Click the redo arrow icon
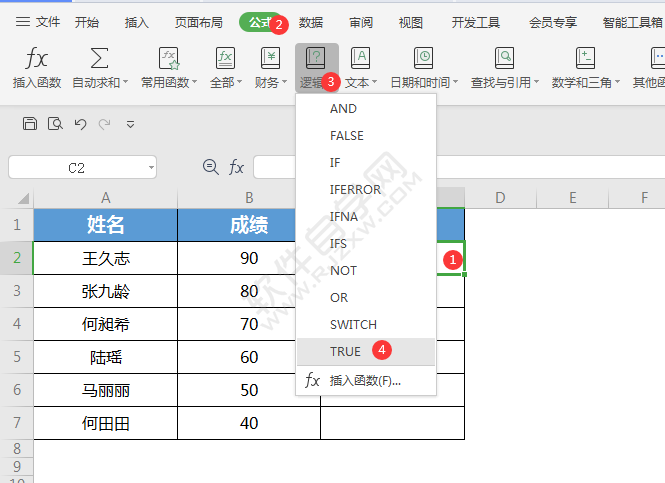This screenshot has height=483, width=665. 104,124
